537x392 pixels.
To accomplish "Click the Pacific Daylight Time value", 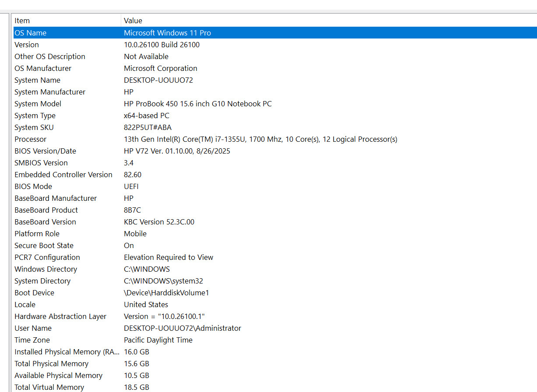I will click(158, 340).
